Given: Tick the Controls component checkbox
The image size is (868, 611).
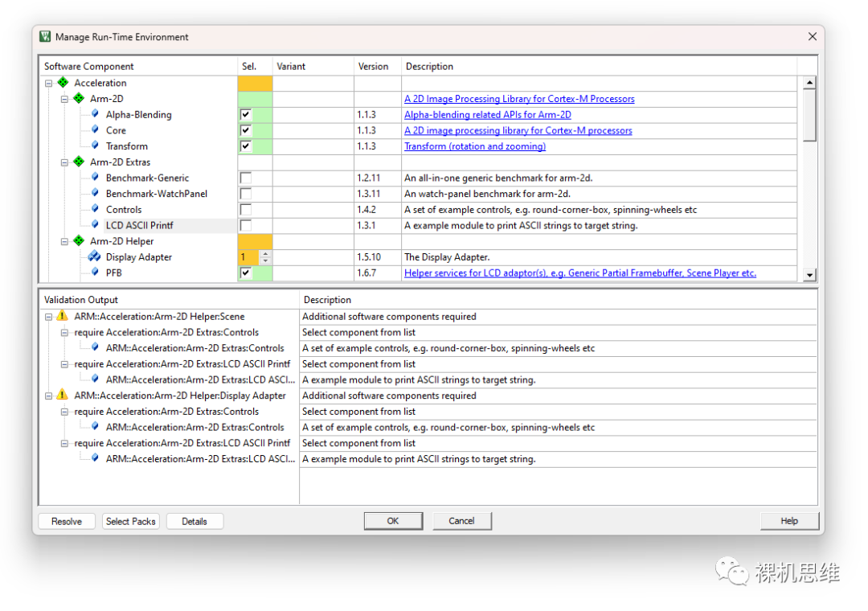Looking at the screenshot, I should pyautogui.click(x=246, y=209).
